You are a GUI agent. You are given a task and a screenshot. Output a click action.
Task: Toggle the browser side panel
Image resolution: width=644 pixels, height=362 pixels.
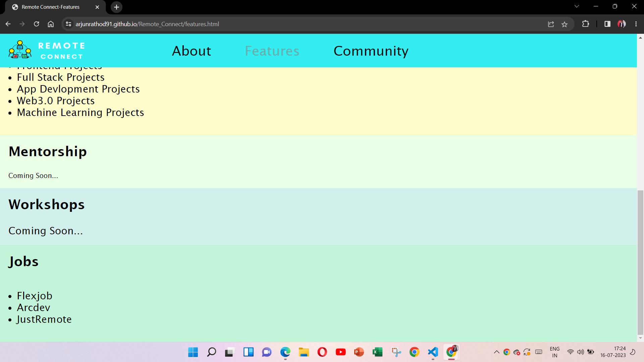tap(607, 24)
